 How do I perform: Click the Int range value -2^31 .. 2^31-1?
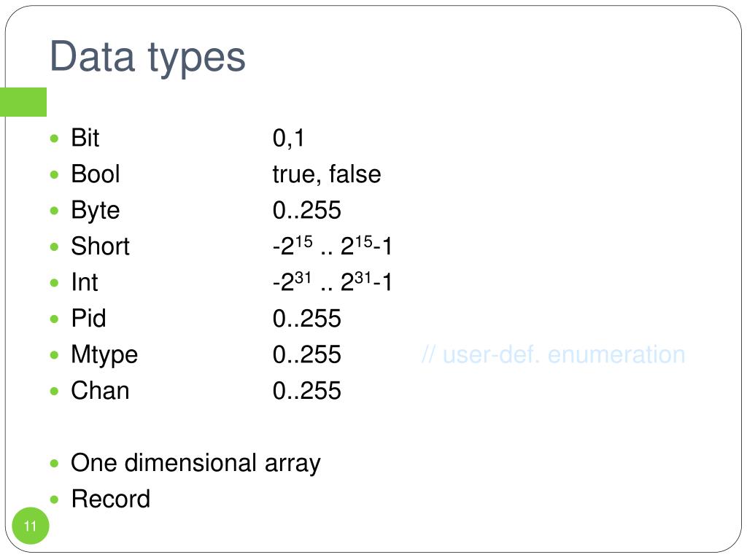(332, 282)
